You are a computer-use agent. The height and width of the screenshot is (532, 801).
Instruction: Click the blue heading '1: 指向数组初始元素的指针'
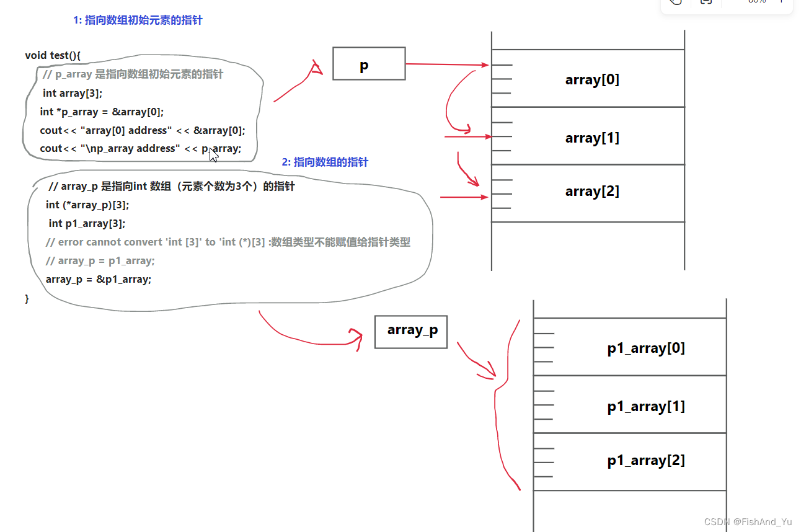tap(138, 20)
